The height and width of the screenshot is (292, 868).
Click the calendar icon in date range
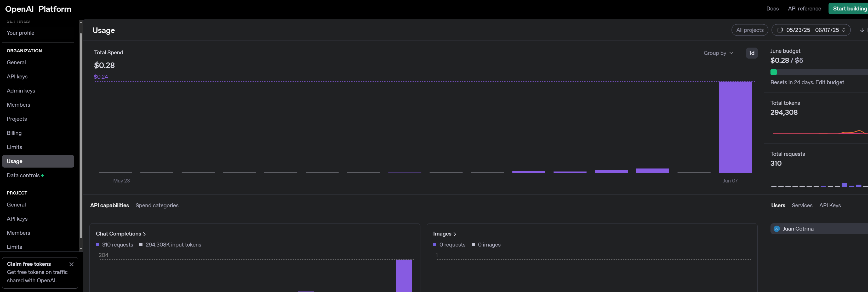[780, 30]
